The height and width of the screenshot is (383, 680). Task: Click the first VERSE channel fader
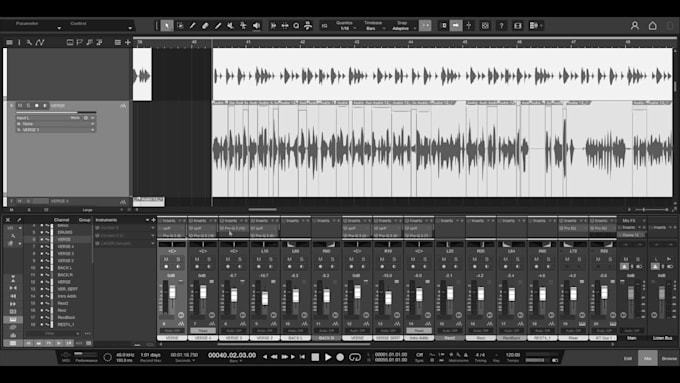coord(173,292)
